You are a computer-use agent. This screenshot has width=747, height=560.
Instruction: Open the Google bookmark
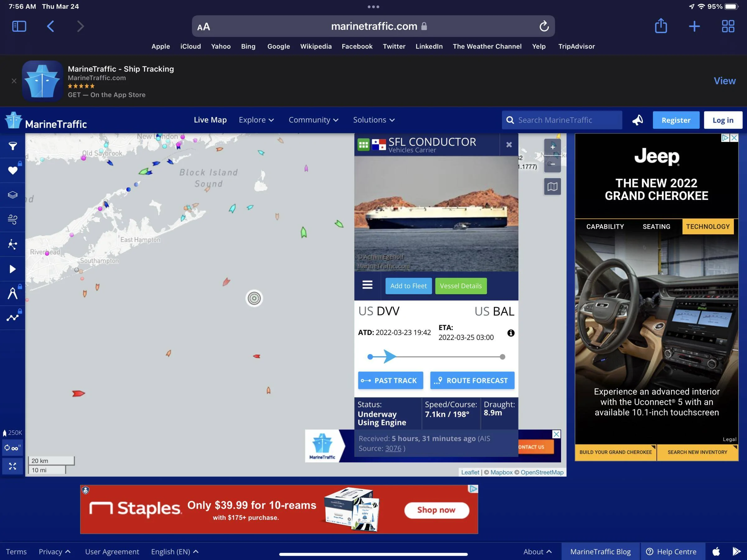pos(279,46)
